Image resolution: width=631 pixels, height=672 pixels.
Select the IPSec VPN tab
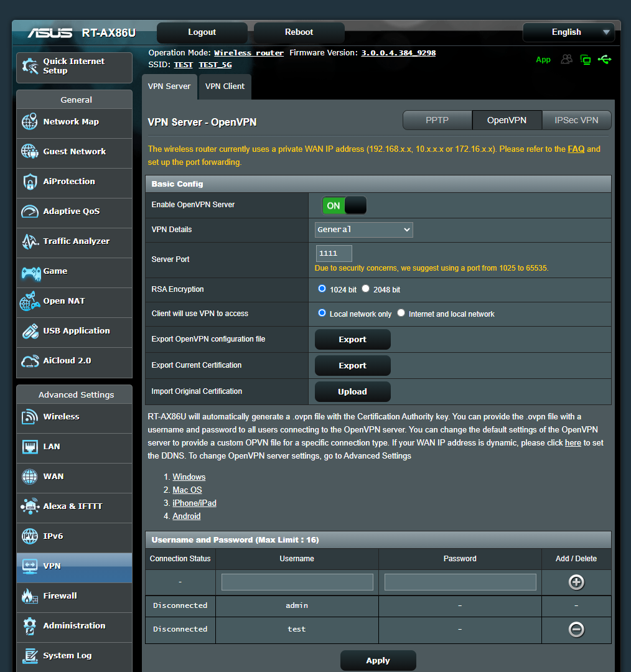(x=576, y=120)
